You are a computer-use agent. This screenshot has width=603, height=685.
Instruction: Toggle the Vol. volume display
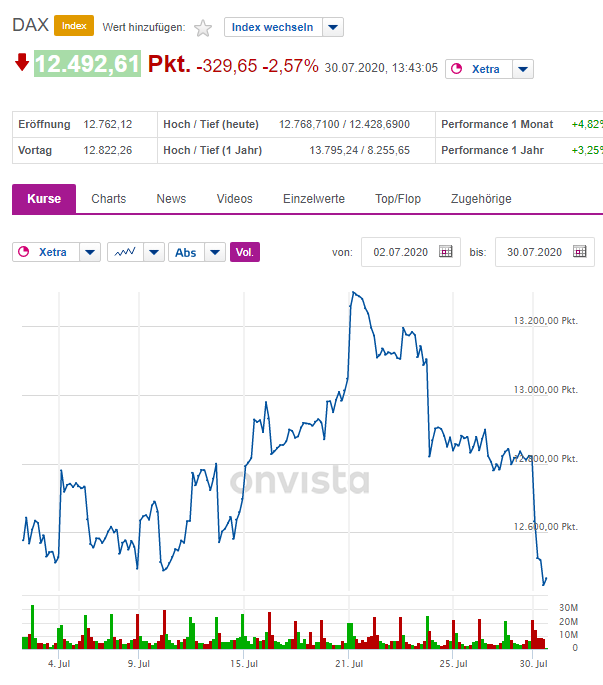coord(245,252)
